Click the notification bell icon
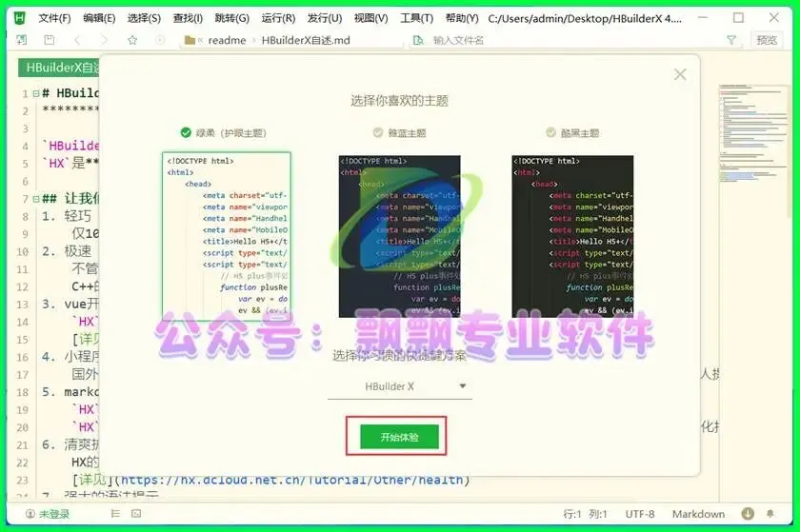800x532 pixels. pos(770,514)
